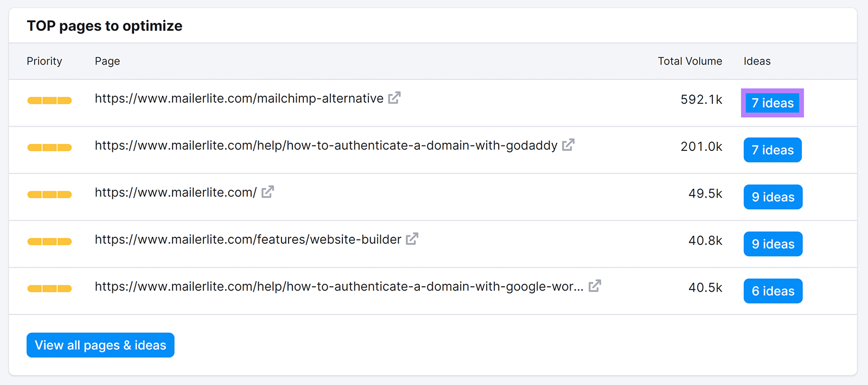868x385 pixels.
Task: Click priority bar for mailchimp-alternative row
Action: tap(49, 100)
